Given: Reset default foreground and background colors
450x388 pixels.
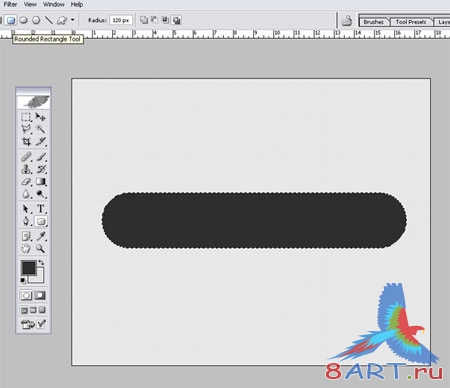Looking at the screenshot, I should coord(23,280).
